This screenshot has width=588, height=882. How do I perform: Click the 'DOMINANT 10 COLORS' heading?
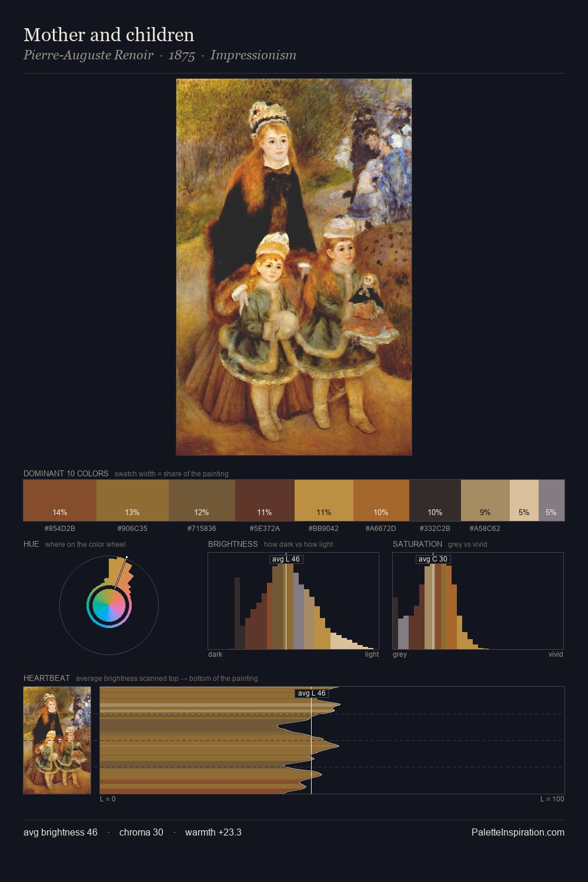(x=66, y=473)
